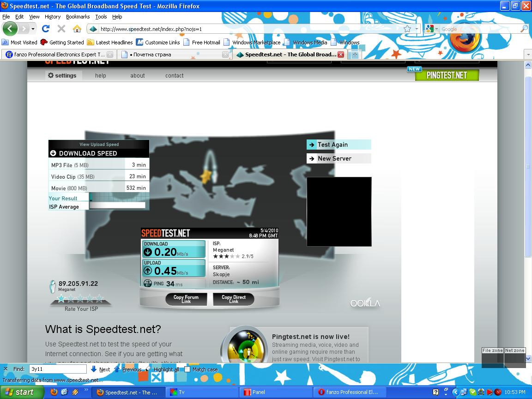Image resolution: width=532 pixels, height=399 pixels.
Task: Open the list all tabs dropdown
Action: pos(528,54)
